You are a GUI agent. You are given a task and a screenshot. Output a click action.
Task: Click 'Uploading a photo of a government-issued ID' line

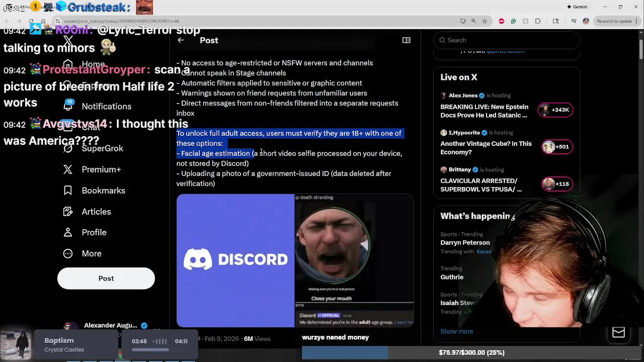pos(284,178)
